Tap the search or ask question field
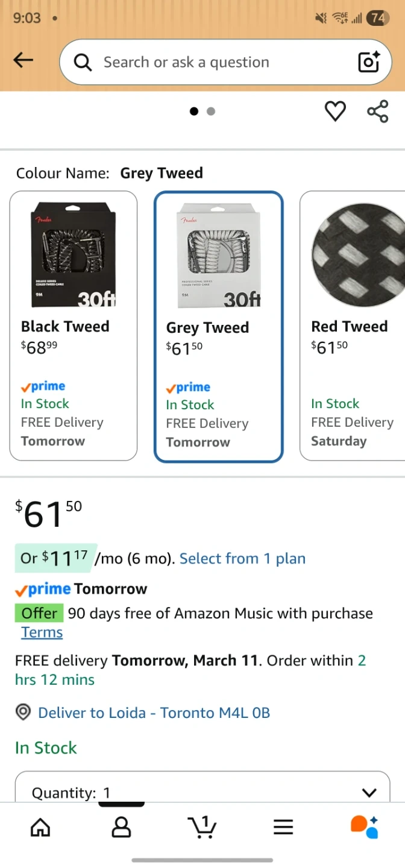Image resolution: width=405 pixels, height=868 pixels. (217, 62)
